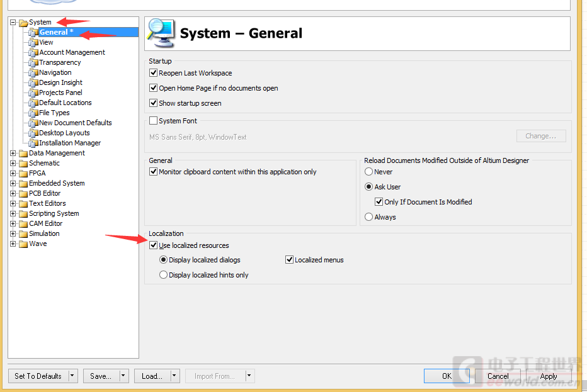Click the PCB Editor folder icon

[23, 194]
